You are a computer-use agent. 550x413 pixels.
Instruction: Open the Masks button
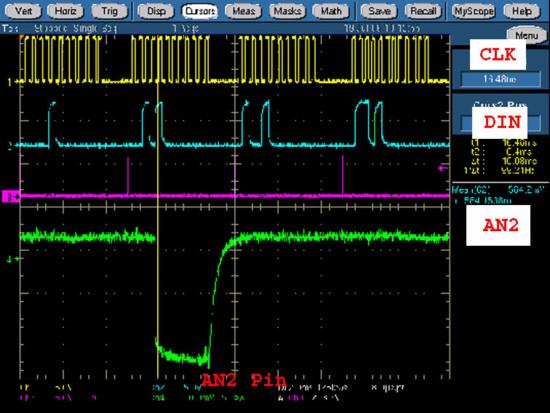288,11
